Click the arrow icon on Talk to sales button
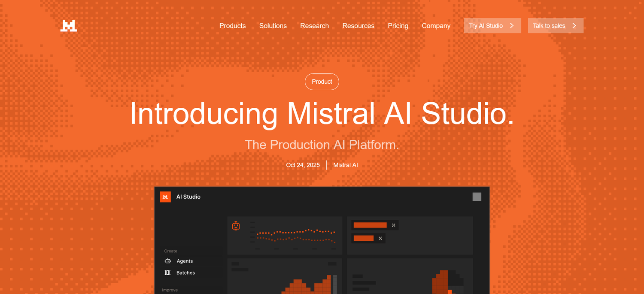 574,25
